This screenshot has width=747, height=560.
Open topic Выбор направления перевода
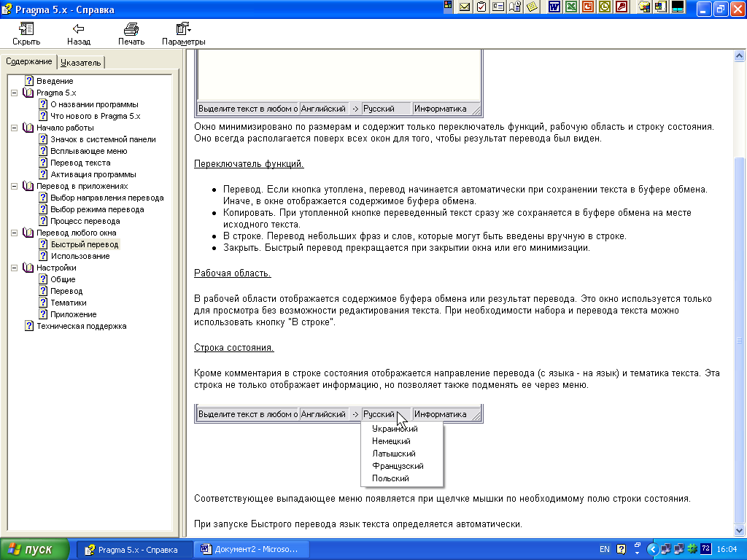(x=107, y=198)
